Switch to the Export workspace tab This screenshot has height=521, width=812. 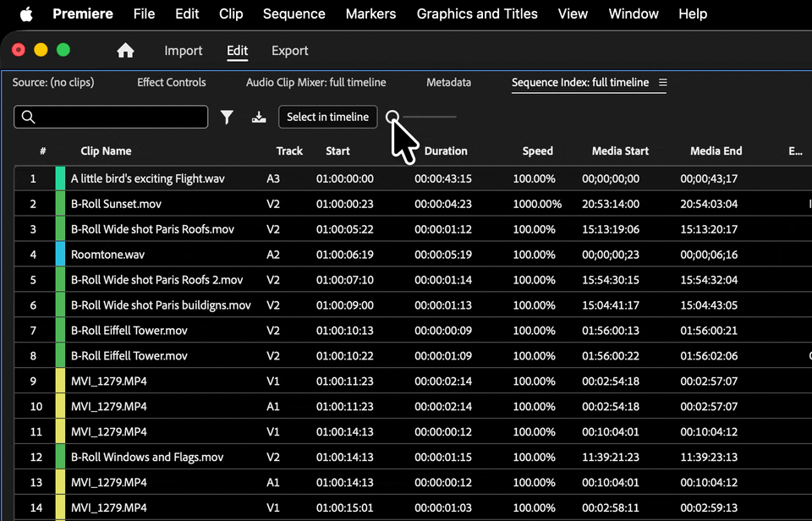click(290, 51)
